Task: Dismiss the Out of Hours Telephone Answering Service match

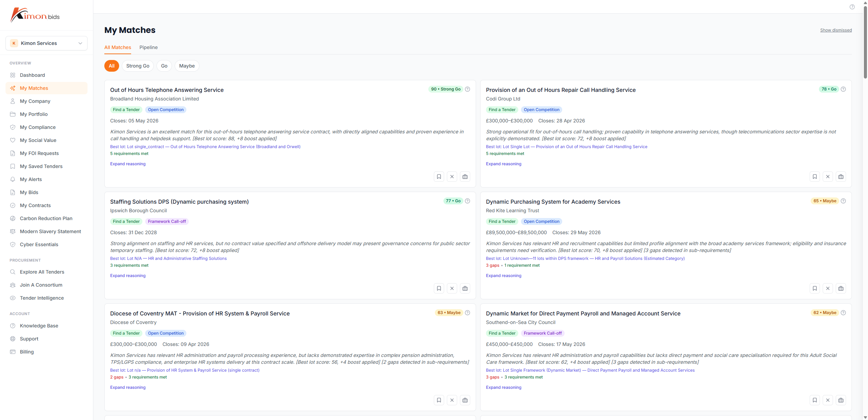Action: coord(452,177)
